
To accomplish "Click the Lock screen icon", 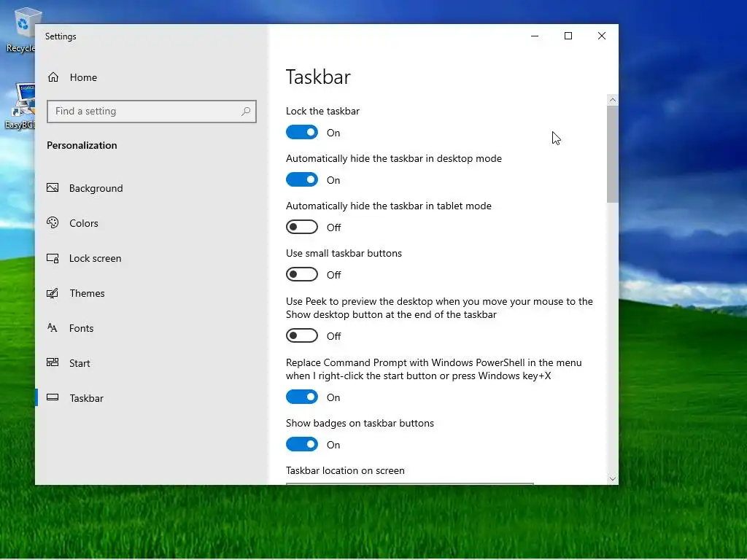I will tap(53, 258).
